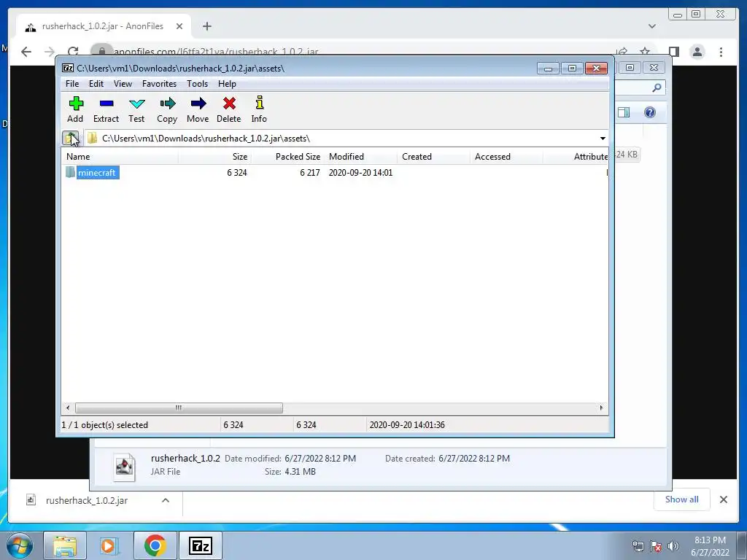The width and height of the screenshot is (747, 560).
Task: Open 7-Zip from the taskbar
Action: [201, 545]
